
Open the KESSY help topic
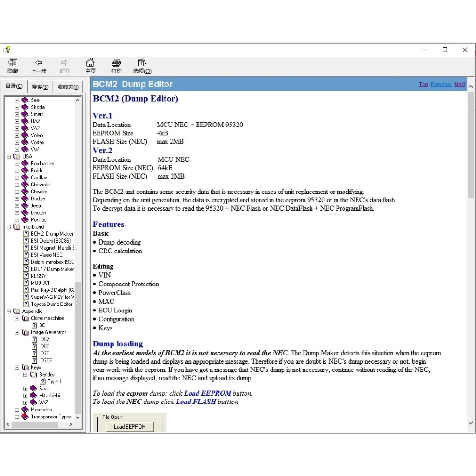point(38,276)
